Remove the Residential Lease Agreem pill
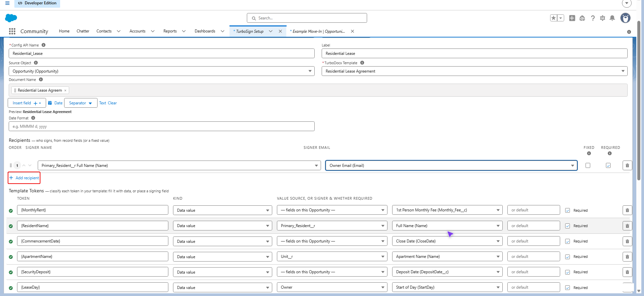Image resolution: width=644 pixels, height=296 pixels. 65,90
